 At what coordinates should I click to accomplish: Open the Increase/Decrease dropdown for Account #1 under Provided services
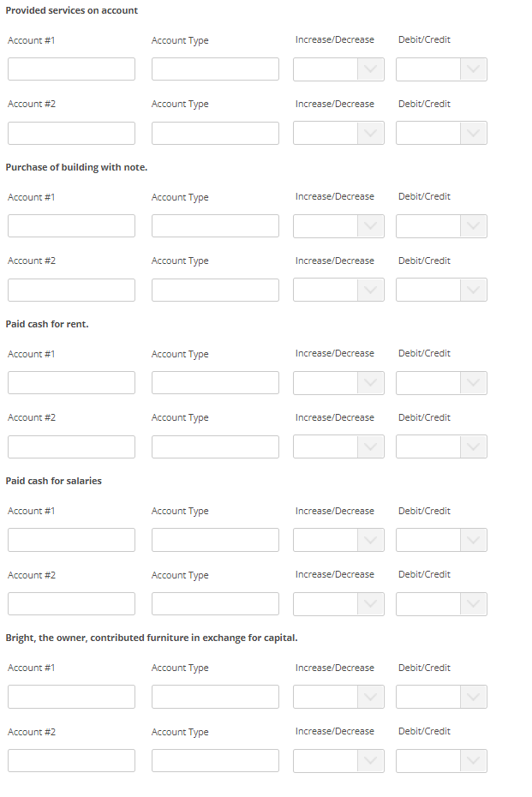(338, 69)
